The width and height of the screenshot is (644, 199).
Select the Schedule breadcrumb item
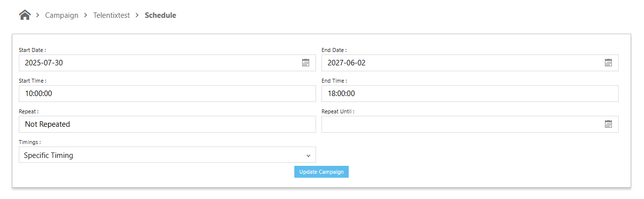click(160, 15)
